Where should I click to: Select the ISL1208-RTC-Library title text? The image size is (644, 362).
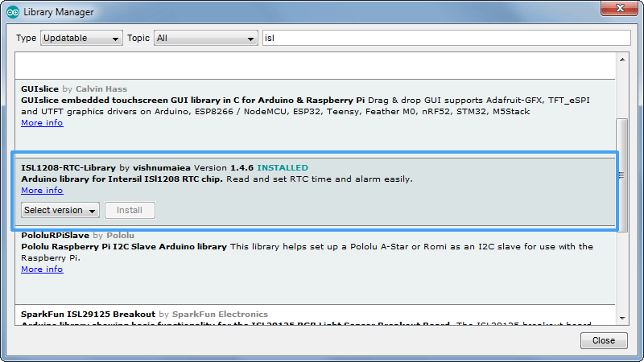[68, 168]
